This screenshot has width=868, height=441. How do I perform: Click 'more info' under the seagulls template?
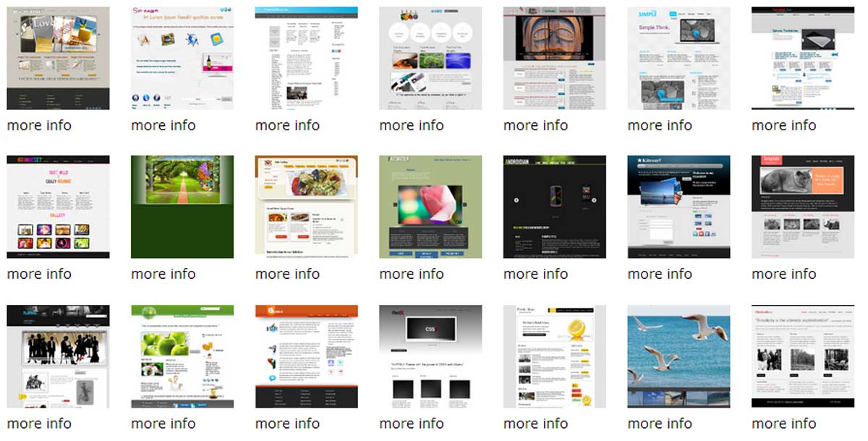(x=660, y=423)
